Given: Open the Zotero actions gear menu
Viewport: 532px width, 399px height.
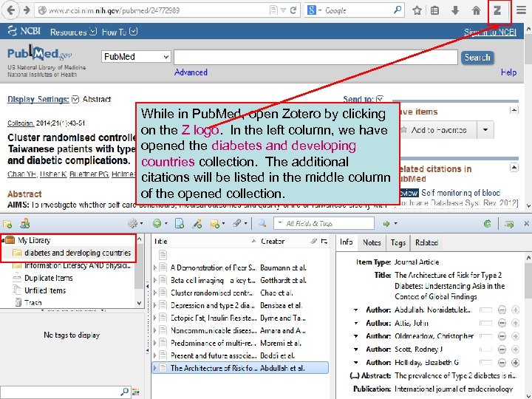Looking at the screenshot, I should point(134,223).
